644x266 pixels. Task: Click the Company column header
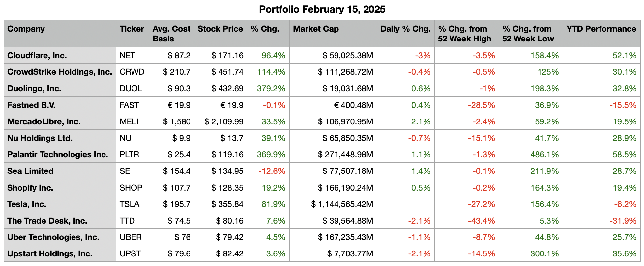click(x=26, y=29)
